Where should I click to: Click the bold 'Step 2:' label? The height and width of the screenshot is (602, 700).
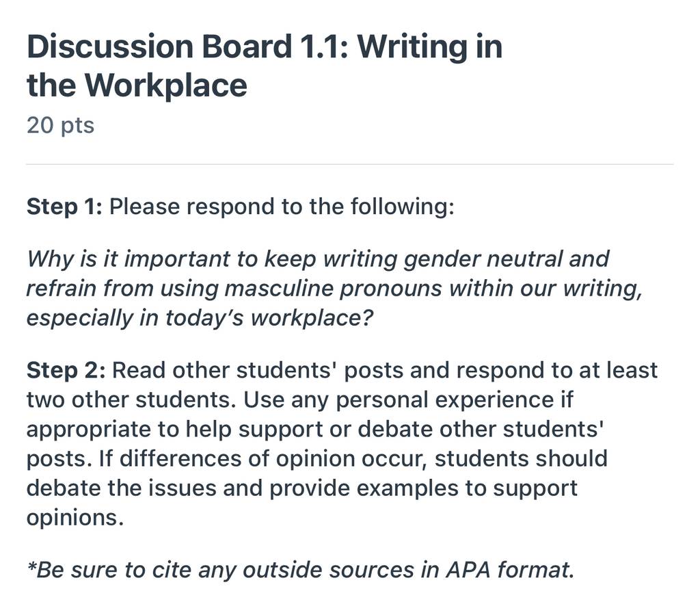[66, 370]
